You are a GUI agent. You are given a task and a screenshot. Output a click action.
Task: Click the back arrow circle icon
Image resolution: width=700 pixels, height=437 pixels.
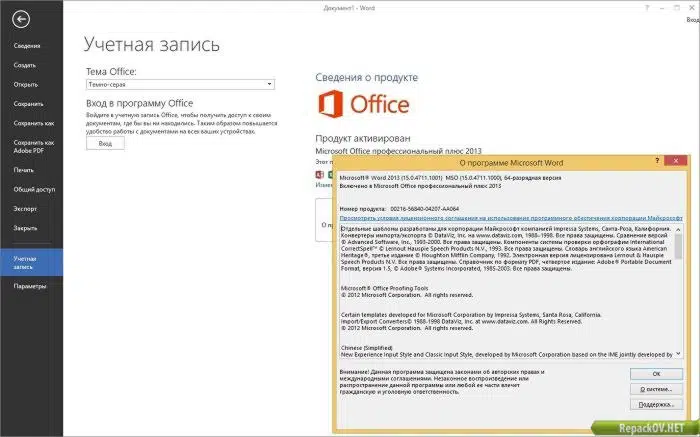[x=21, y=19]
